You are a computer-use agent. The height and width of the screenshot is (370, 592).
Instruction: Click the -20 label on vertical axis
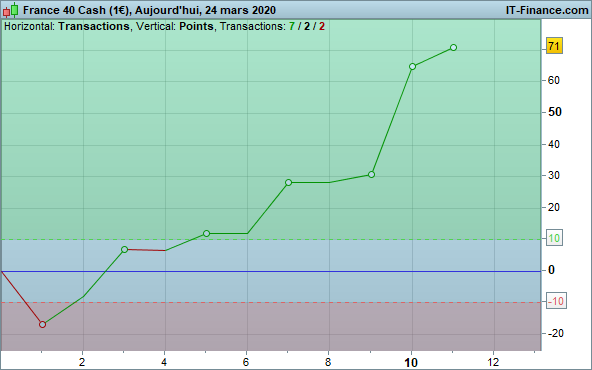coord(556,333)
